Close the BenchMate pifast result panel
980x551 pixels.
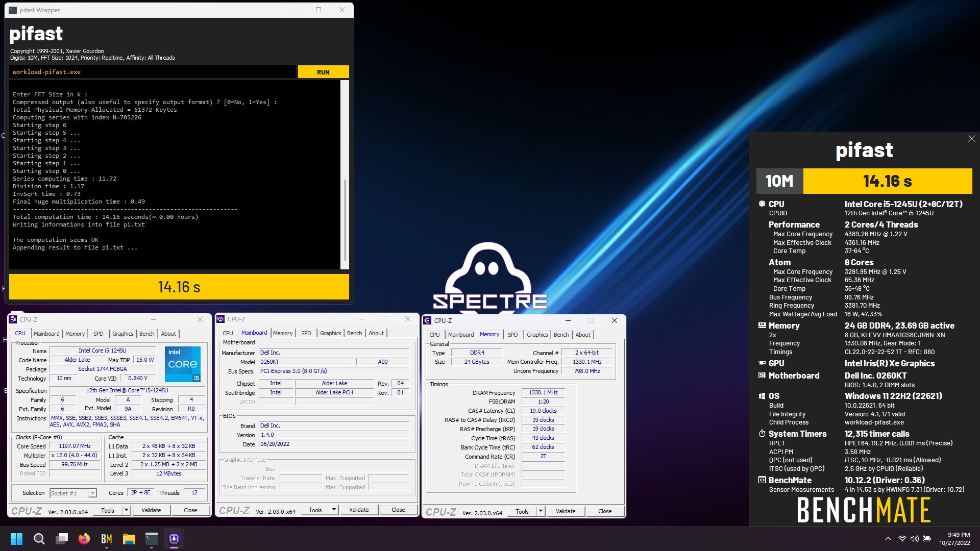[x=971, y=139]
